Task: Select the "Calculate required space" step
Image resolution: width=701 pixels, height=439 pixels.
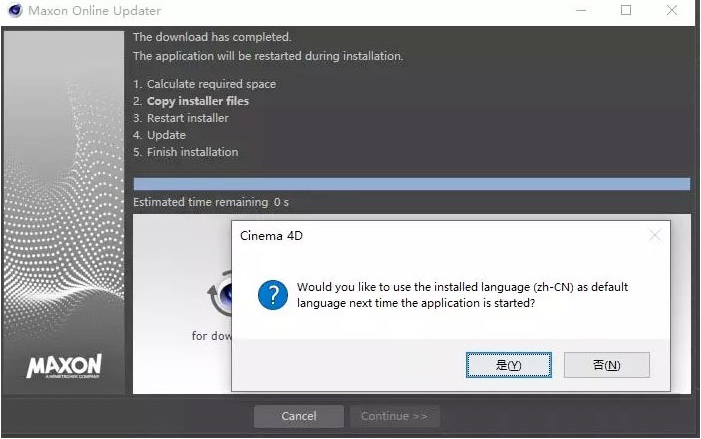Action: [211, 84]
